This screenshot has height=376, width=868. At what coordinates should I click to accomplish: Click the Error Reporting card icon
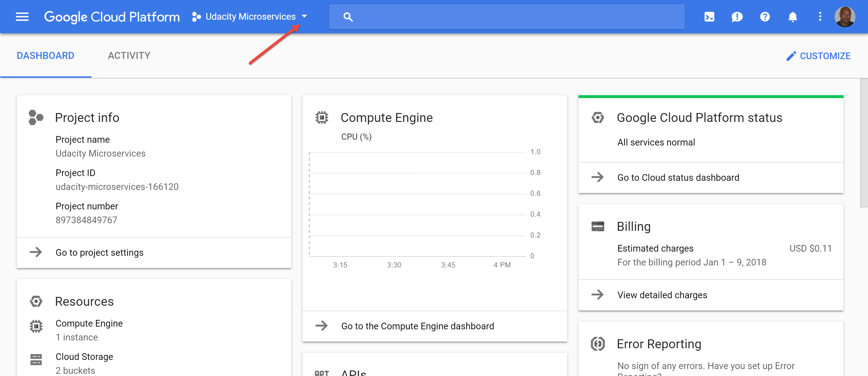pyautogui.click(x=598, y=344)
